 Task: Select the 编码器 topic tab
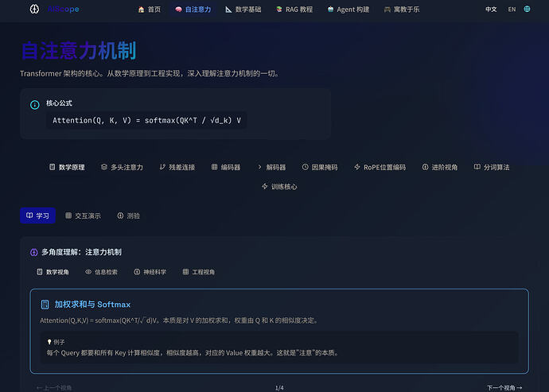click(x=226, y=167)
